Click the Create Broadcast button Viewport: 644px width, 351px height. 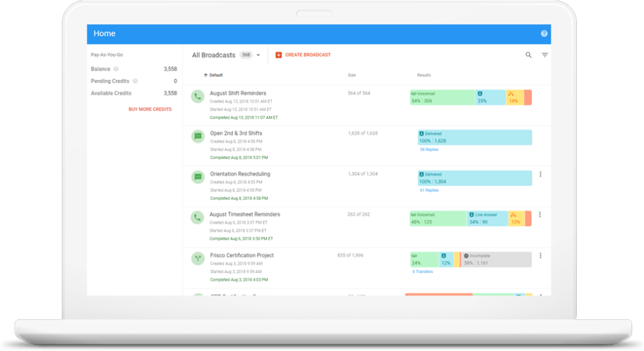coord(303,55)
